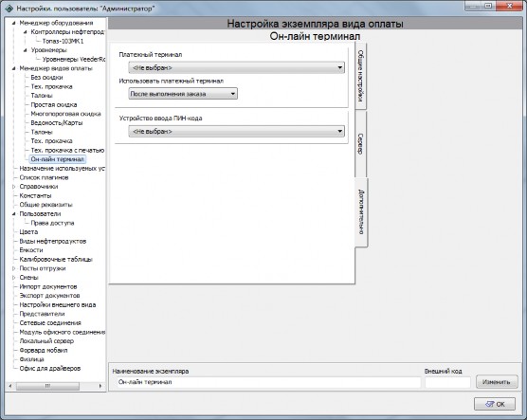Open the Платежный терминал dropdown
The height and width of the screenshot is (420, 527).
pos(237,68)
